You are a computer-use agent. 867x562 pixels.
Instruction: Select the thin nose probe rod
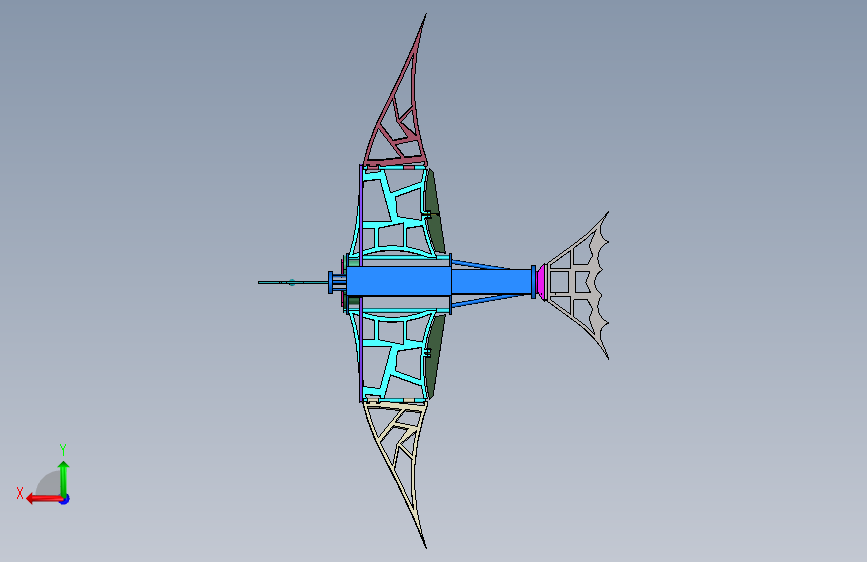pyautogui.click(x=293, y=283)
